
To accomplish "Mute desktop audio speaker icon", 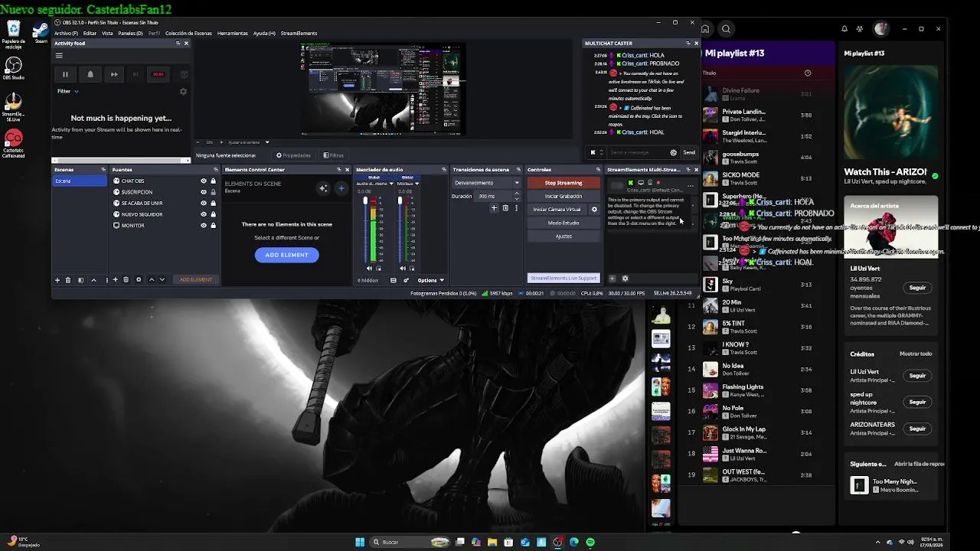I will pos(369,269).
